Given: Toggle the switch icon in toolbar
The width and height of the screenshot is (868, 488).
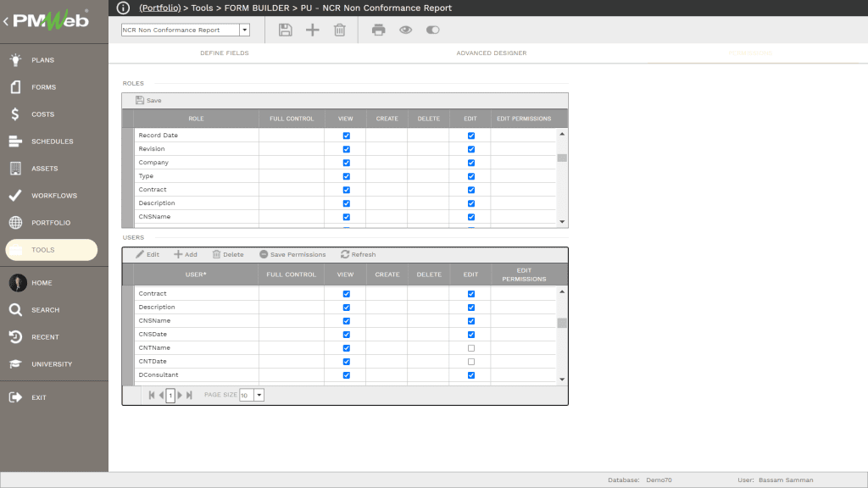Looking at the screenshot, I should [x=433, y=30].
